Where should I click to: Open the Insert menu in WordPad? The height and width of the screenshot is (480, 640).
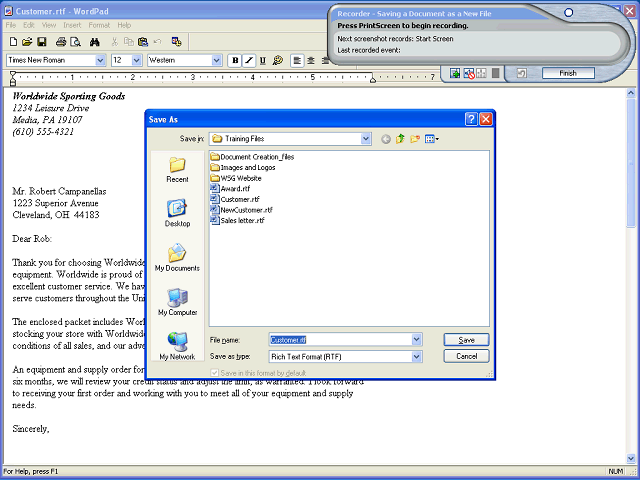click(x=72, y=25)
